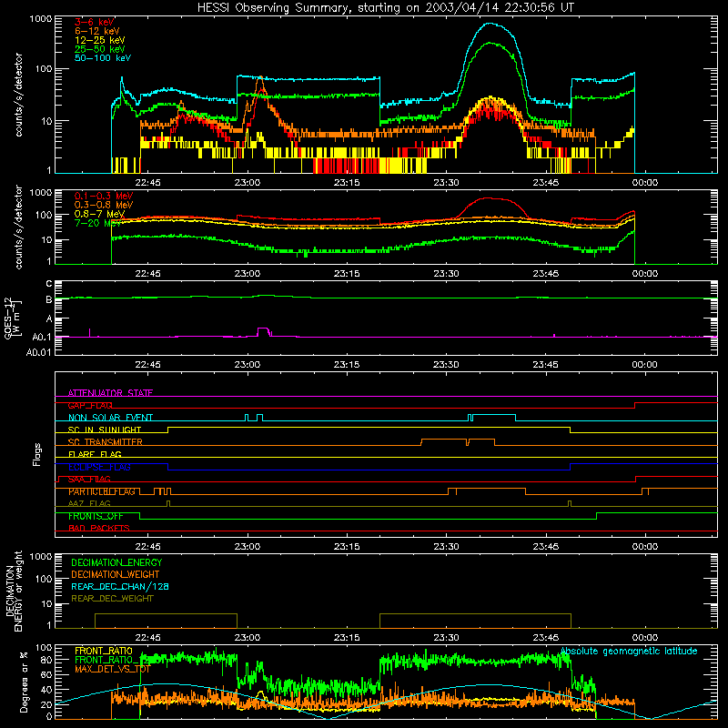The width and height of the screenshot is (728, 728).
Task: Select the 6-12 keV legend label
Action: (x=97, y=31)
